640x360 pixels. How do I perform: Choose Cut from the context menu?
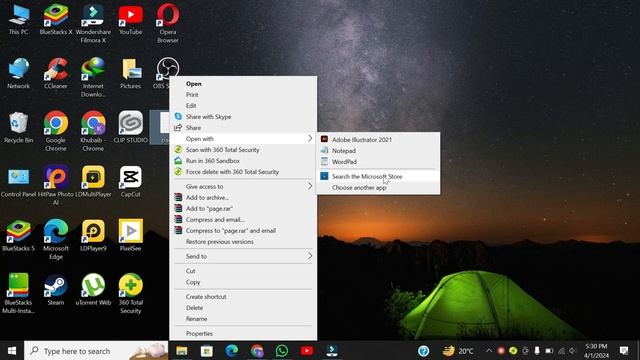click(243, 271)
